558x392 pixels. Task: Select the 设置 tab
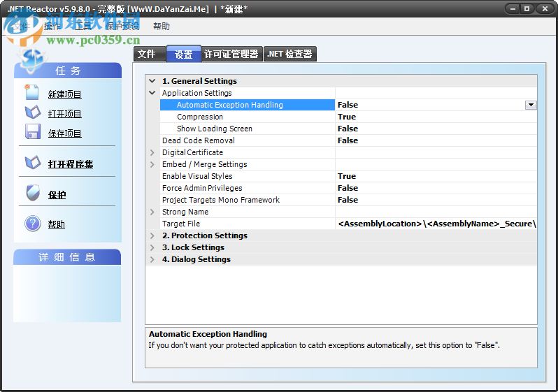tap(184, 54)
